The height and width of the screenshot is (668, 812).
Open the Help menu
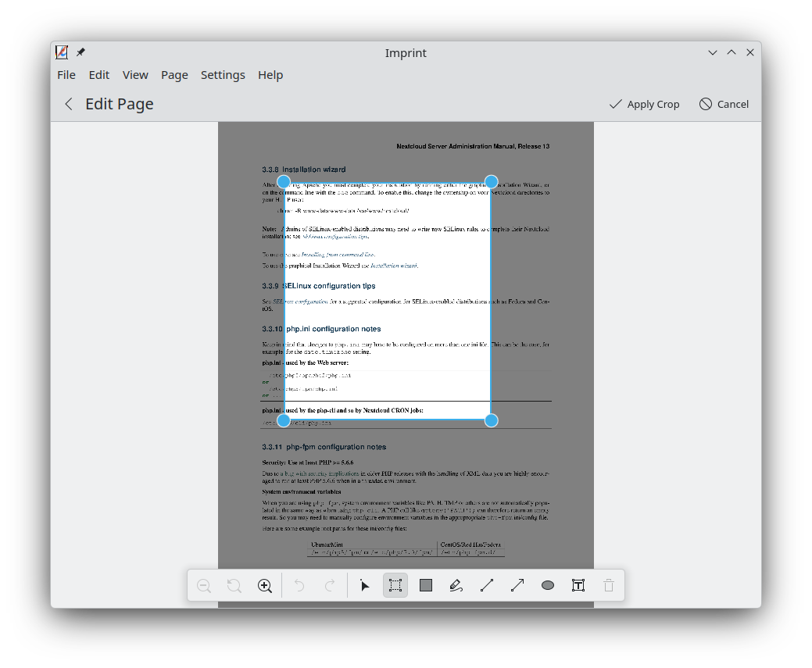(270, 75)
